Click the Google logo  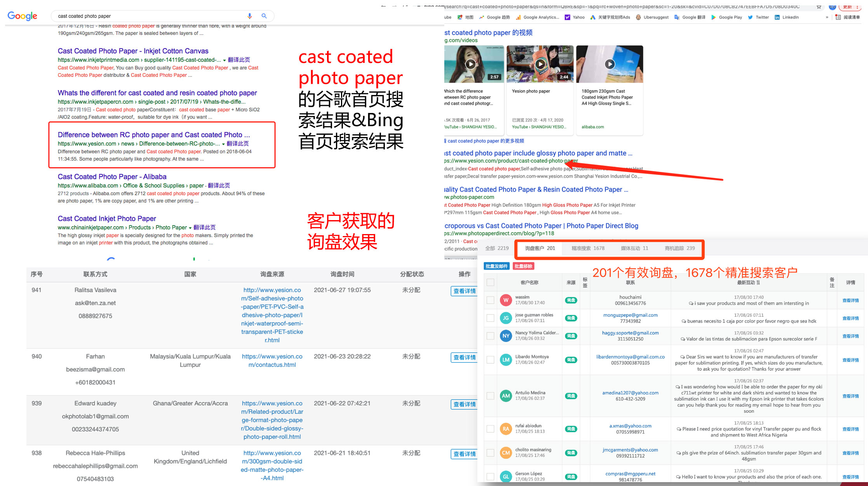click(23, 16)
